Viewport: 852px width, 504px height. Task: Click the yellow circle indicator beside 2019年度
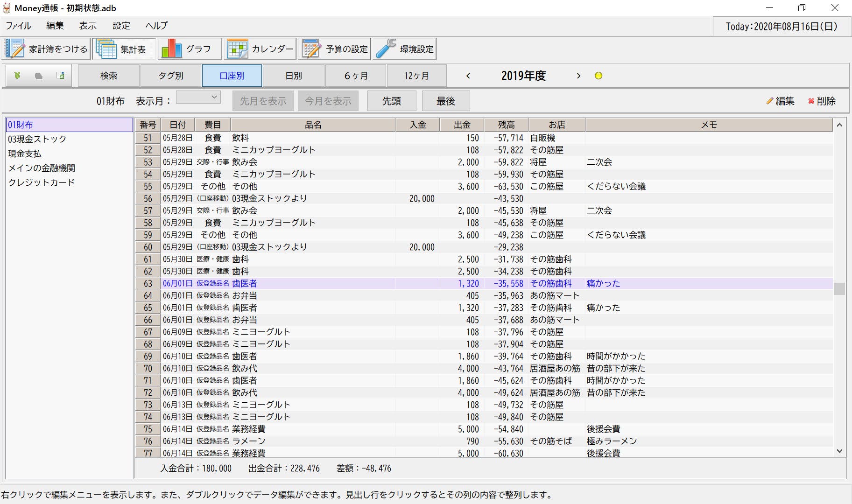pyautogui.click(x=599, y=76)
